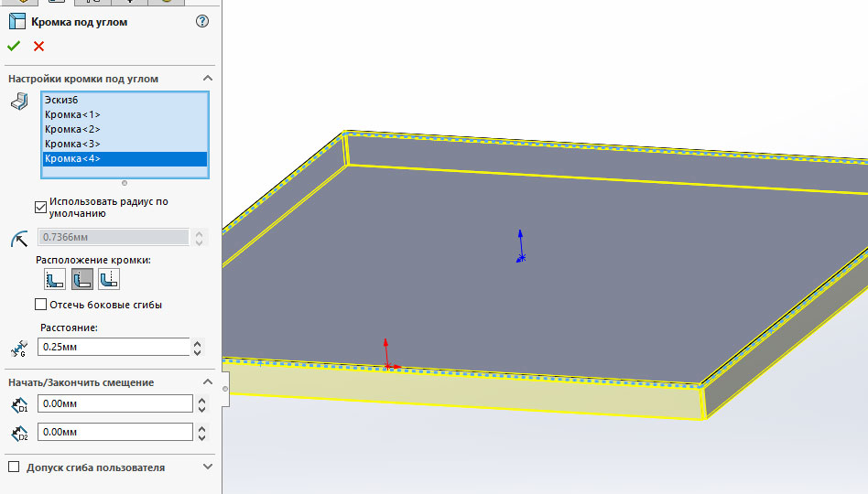Click the gap distance icon

19,349
